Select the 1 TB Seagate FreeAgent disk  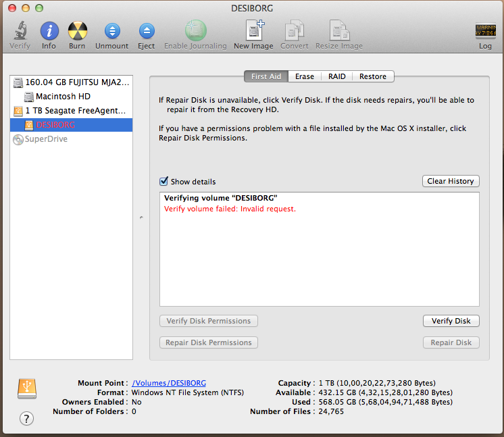pos(72,111)
